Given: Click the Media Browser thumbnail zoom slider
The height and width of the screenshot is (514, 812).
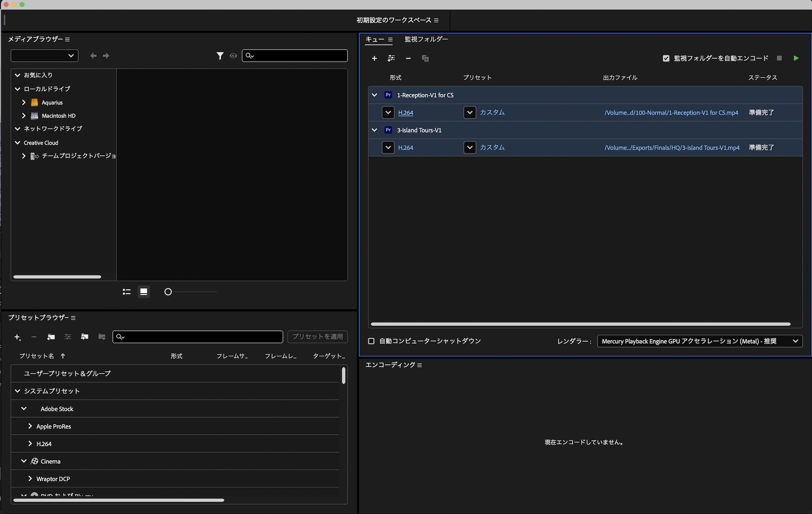Looking at the screenshot, I should [168, 292].
